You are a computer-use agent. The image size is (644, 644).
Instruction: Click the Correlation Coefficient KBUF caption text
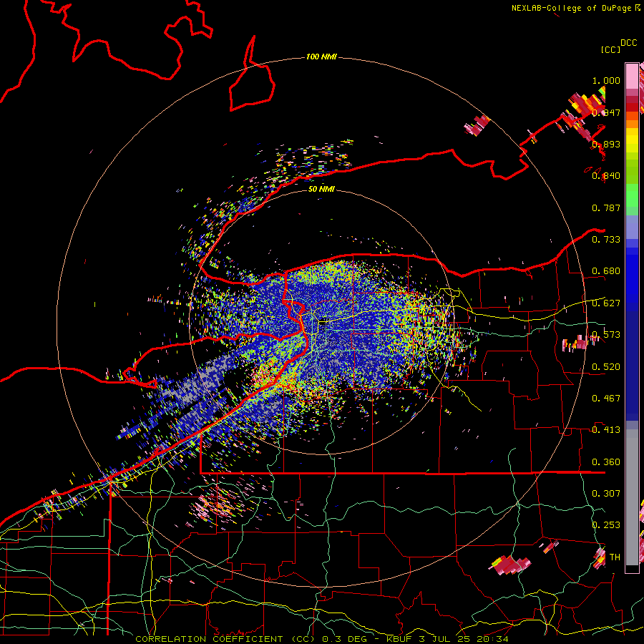point(322,639)
